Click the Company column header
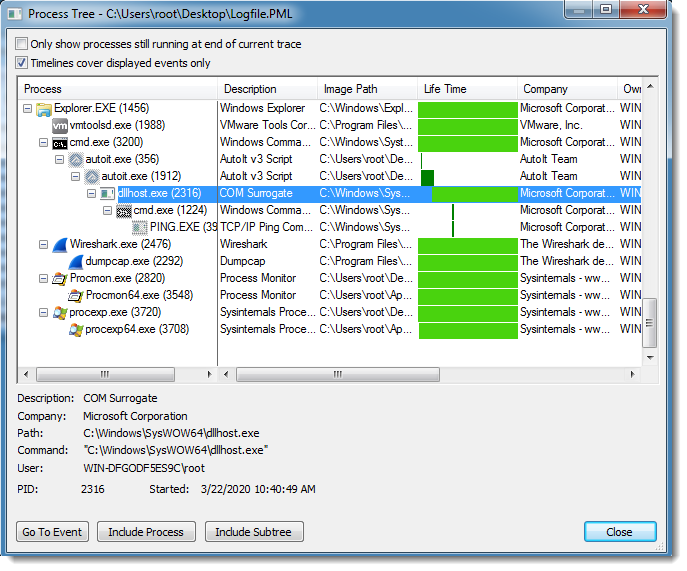The height and width of the screenshot is (571, 687). click(x=567, y=89)
